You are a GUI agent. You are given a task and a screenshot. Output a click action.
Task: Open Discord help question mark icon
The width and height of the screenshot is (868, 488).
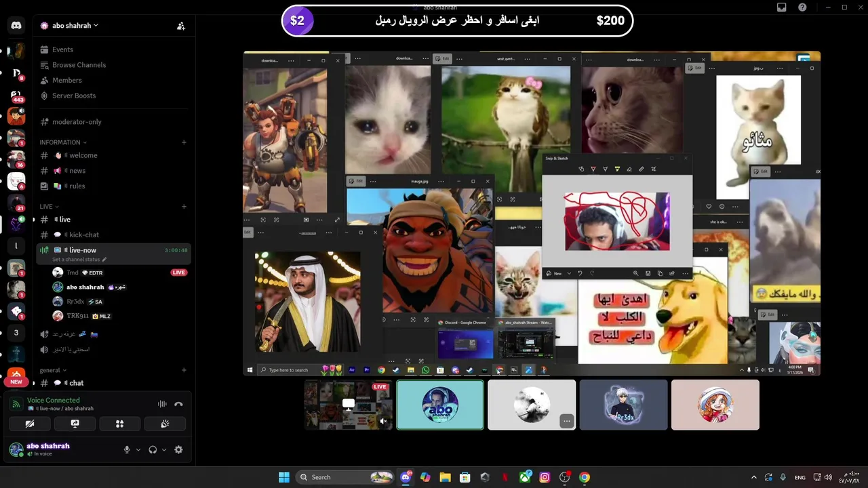(x=803, y=7)
